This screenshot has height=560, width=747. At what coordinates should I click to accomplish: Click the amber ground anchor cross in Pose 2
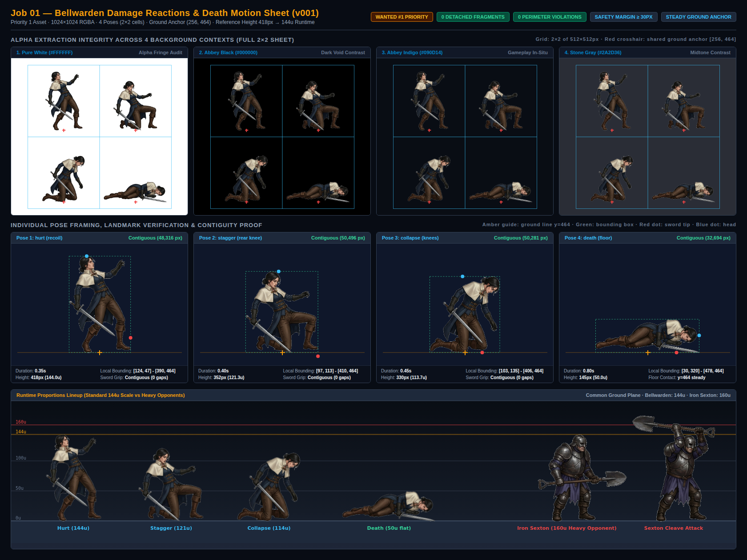(282, 352)
